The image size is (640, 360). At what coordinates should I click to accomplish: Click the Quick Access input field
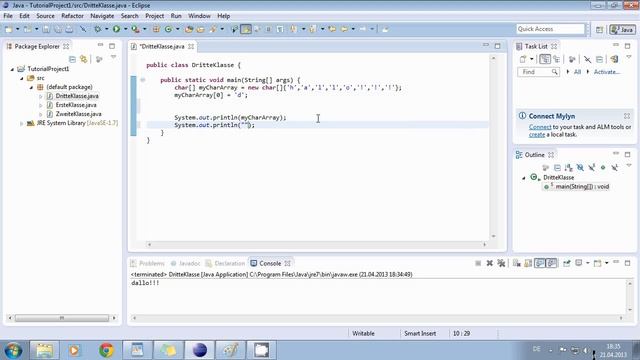coord(550,29)
